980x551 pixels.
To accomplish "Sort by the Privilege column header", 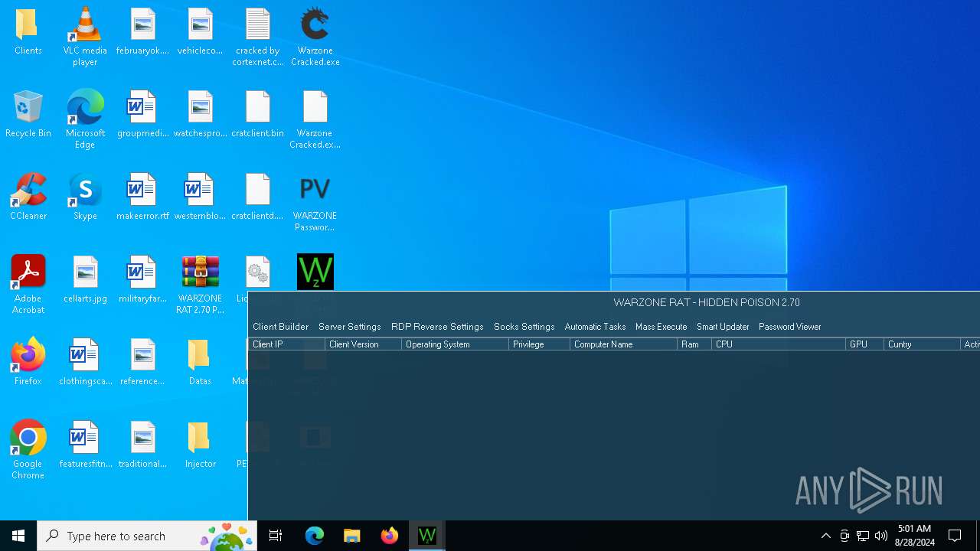I will click(539, 344).
